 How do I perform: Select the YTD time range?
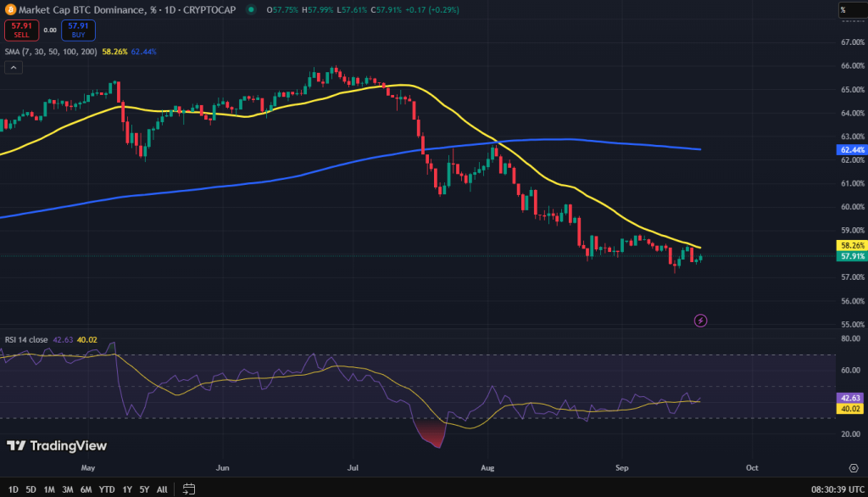106,489
